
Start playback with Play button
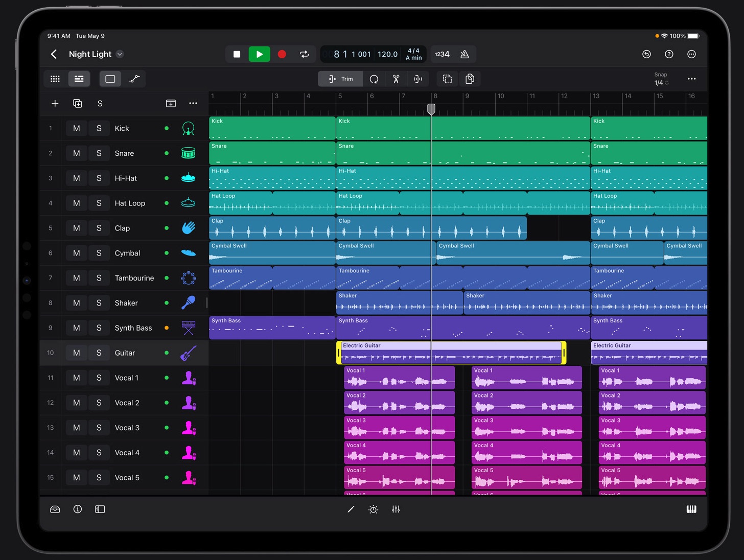pyautogui.click(x=260, y=54)
